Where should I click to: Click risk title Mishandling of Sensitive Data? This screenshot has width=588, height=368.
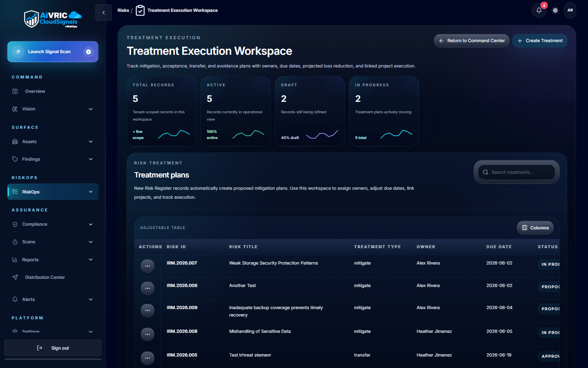pyautogui.click(x=260, y=331)
